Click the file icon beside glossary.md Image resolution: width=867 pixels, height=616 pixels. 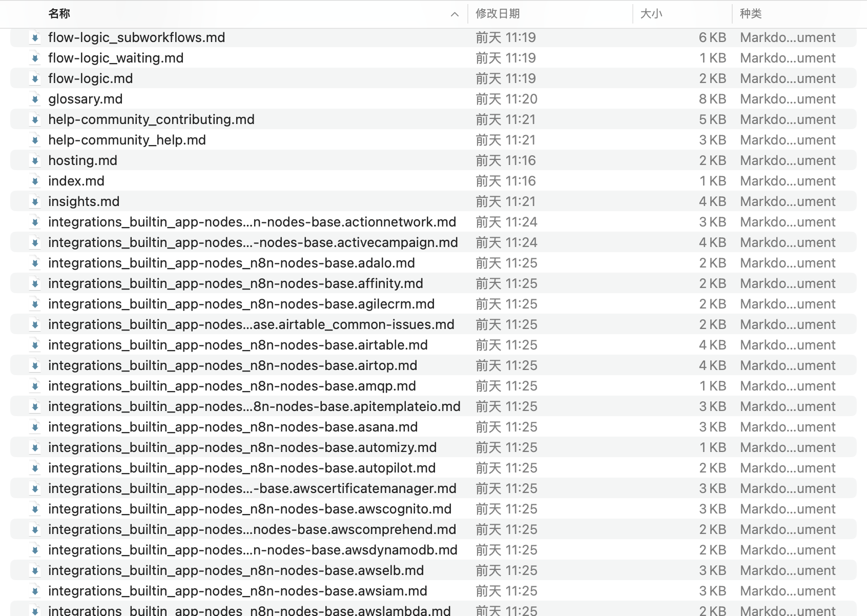(35, 99)
